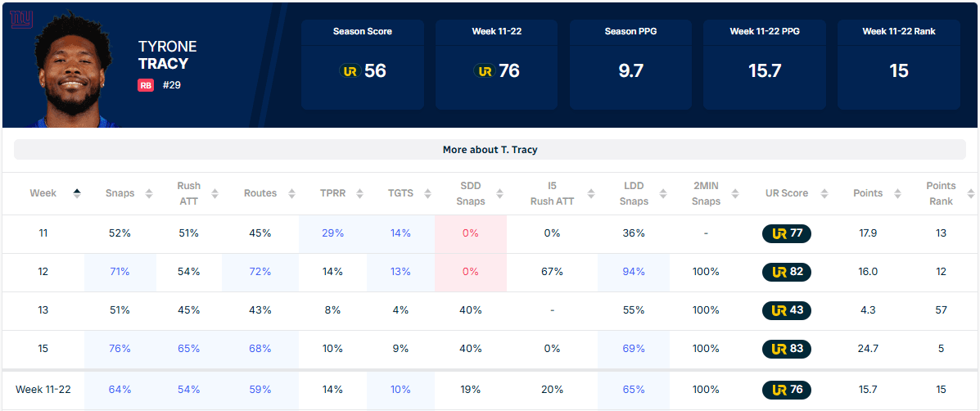Click the week 11 UR 77 score badge
Screen dimensions: 980x411
pyautogui.click(x=787, y=233)
